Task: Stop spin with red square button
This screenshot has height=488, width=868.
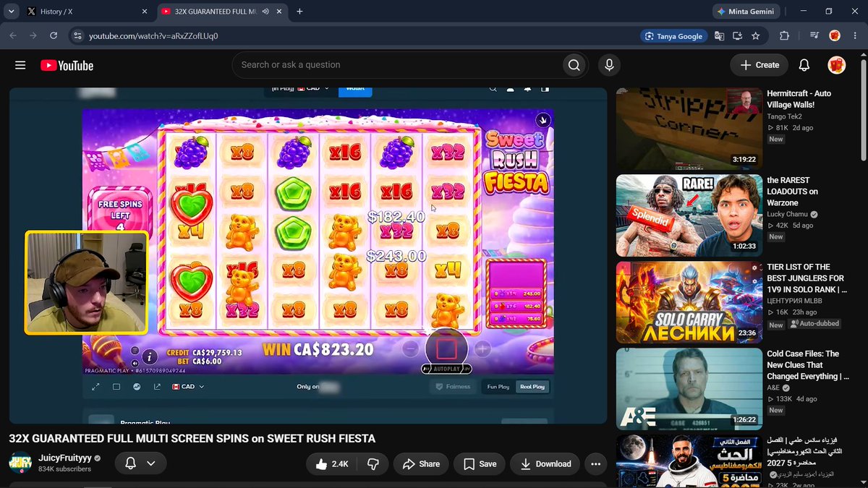Action: [x=446, y=349]
